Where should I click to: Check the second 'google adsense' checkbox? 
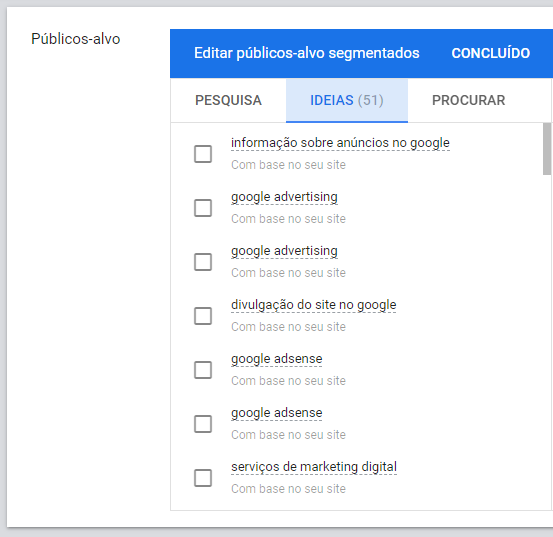coord(203,423)
